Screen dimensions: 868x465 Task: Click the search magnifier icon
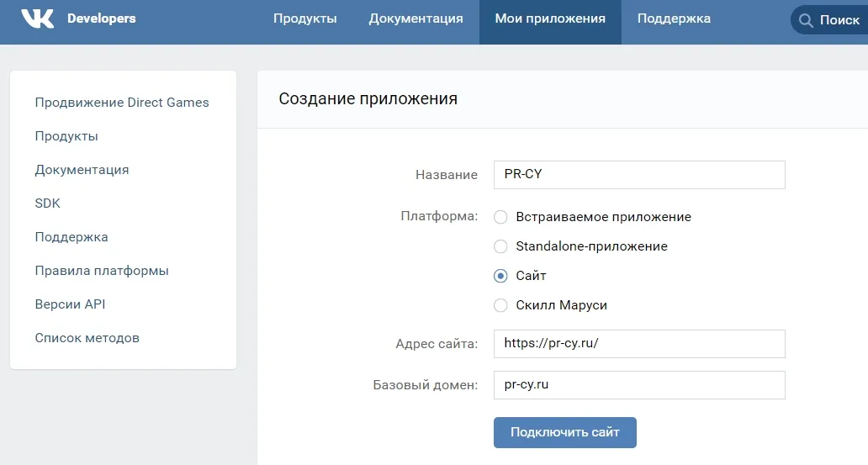pos(806,20)
